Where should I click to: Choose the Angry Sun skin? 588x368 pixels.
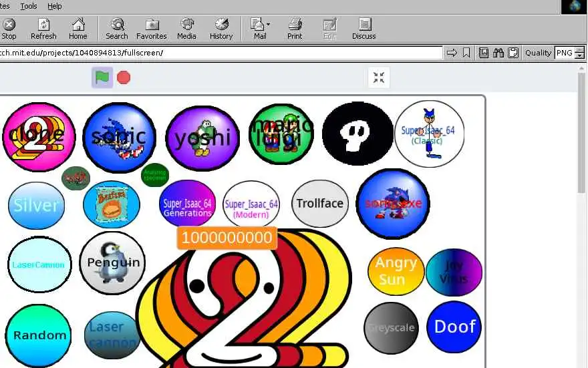396,271
